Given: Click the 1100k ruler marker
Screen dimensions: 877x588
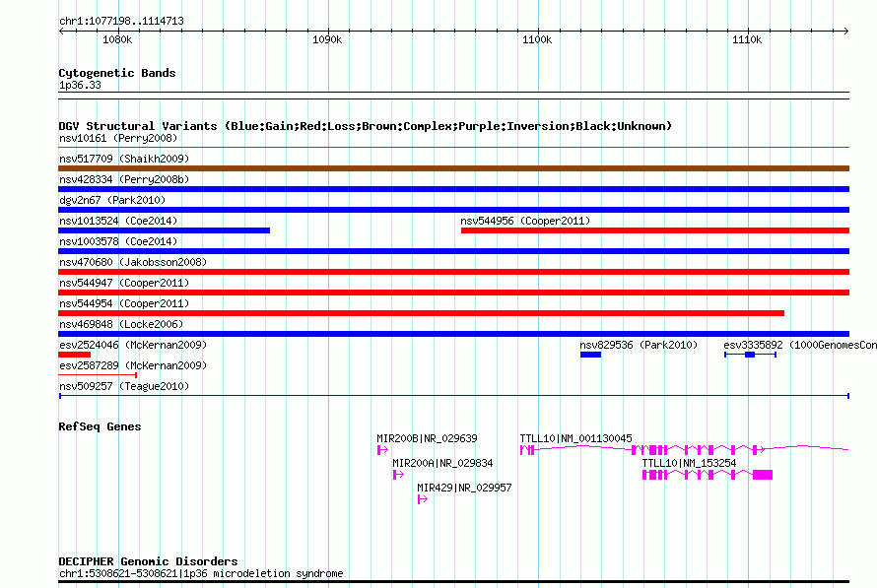Looking at the screenshot, I should point(537,39).
